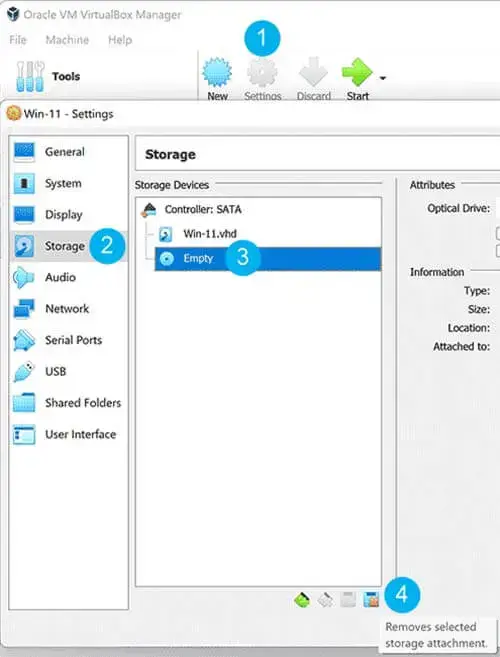Select Tools in the VirtualBox Manager sidebar
Screen dimensions: 500x657
coord(48,76)
